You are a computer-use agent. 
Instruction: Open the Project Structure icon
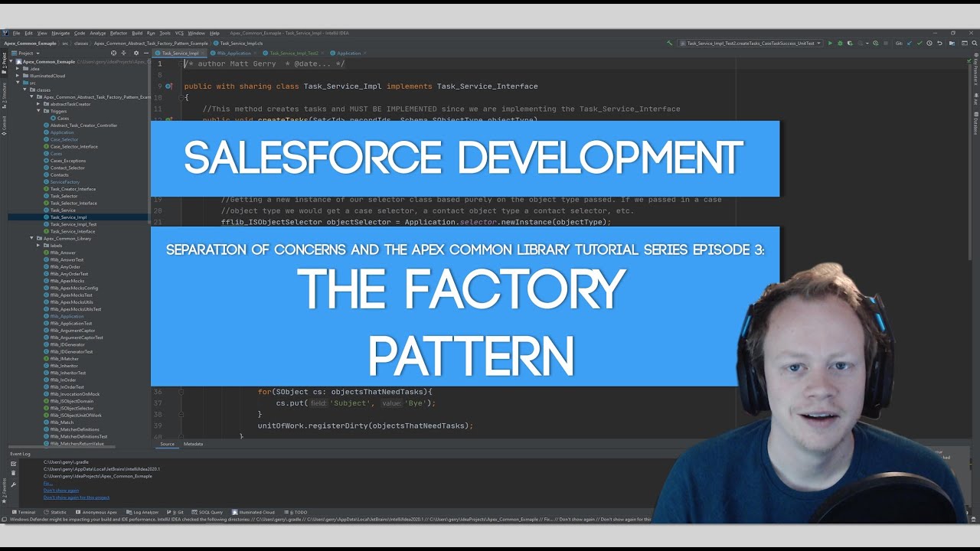click(x=951, y=44)
